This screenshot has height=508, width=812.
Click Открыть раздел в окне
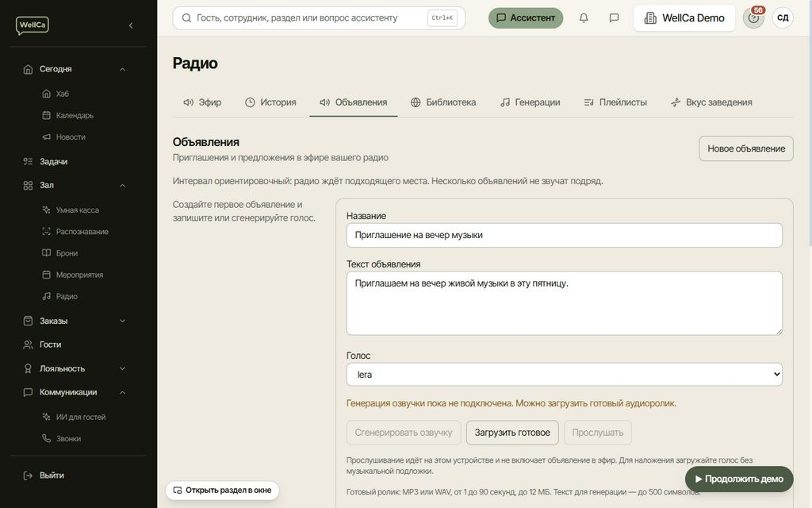click(x=222, y=491)
